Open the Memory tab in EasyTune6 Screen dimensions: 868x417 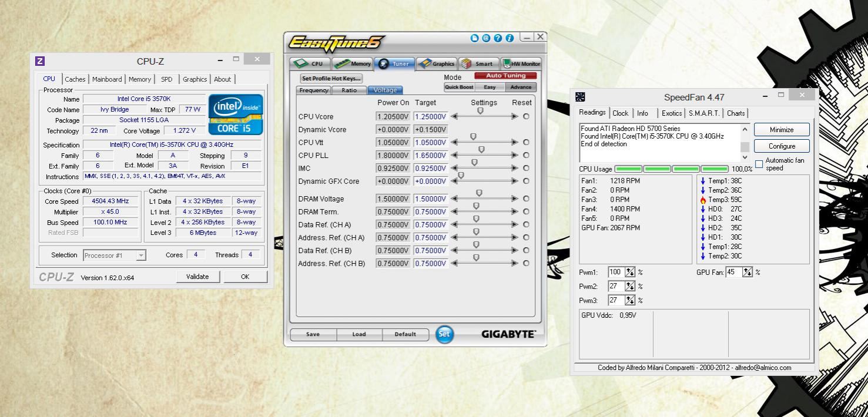pos(351,63)
